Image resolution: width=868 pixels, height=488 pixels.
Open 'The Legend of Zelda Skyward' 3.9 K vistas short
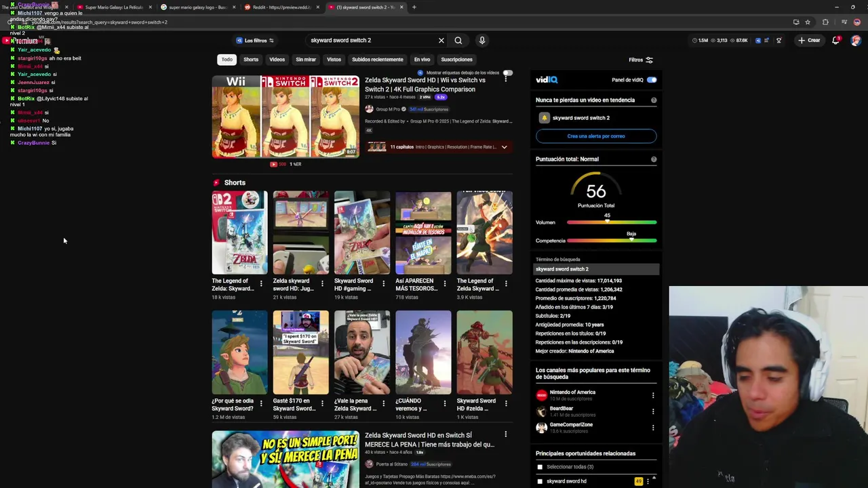(x=484, y=232)
